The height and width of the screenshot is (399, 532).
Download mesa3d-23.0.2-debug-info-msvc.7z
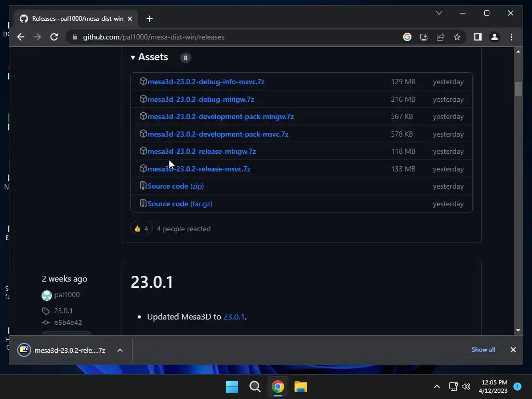(x=206, y=82)
